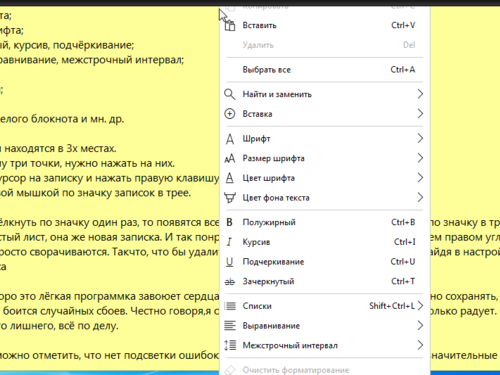
Task: Click the circled plus icon for Вставка
Action: pos(229,114)
